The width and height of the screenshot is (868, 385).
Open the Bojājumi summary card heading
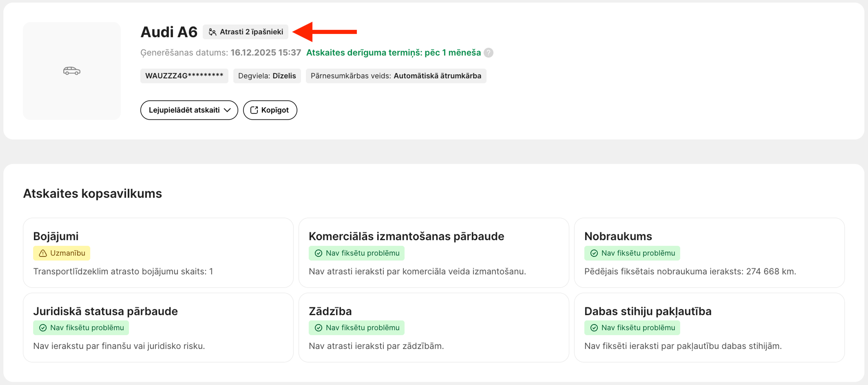56,236
